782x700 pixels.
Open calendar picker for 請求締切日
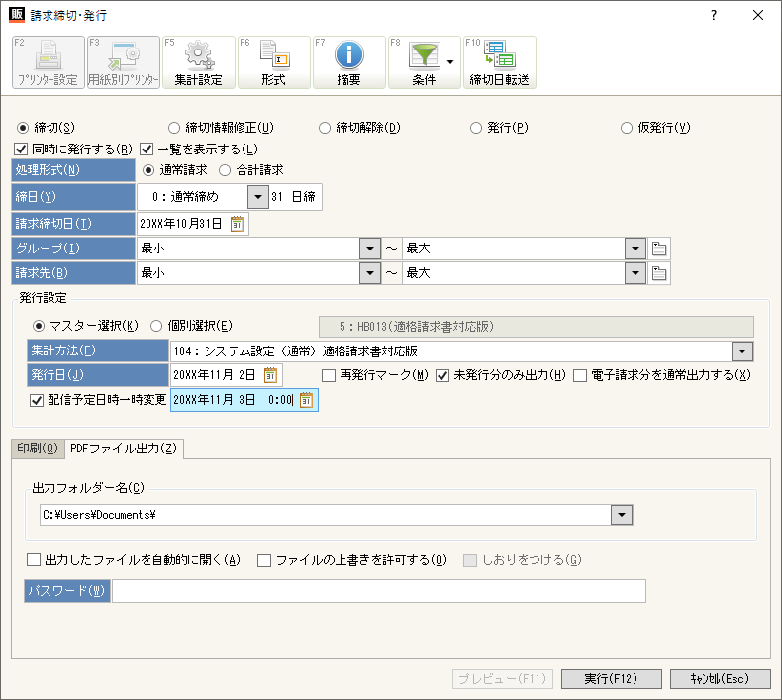click(237, 224)
